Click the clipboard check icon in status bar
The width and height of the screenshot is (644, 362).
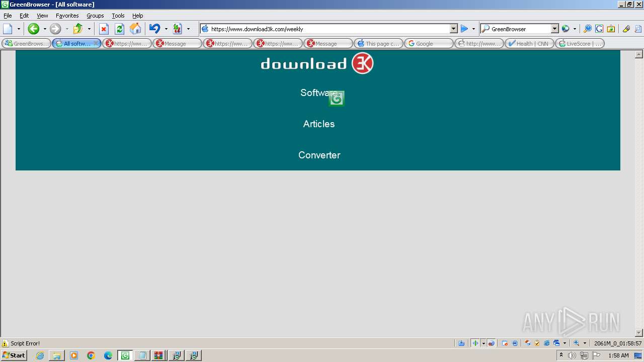pos(537,343)
